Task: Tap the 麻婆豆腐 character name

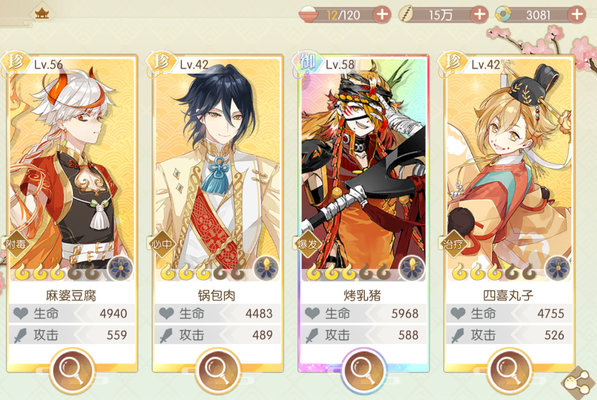Action: click(71, 295)
